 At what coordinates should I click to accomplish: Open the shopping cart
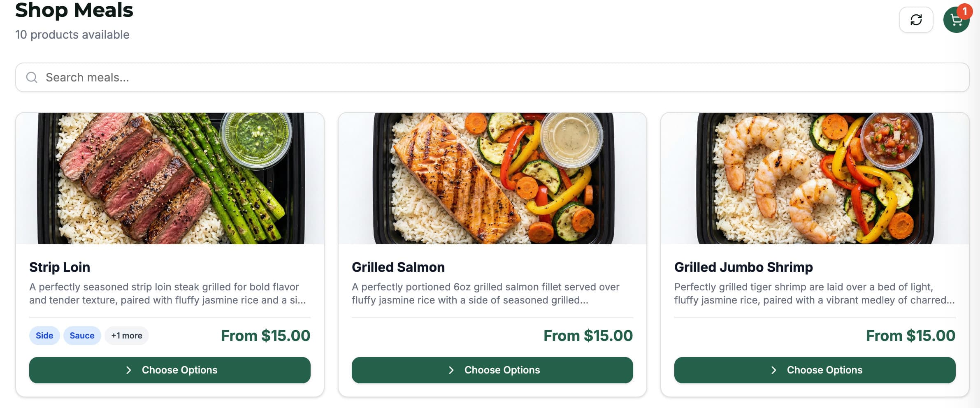click(x=955, y=21)
